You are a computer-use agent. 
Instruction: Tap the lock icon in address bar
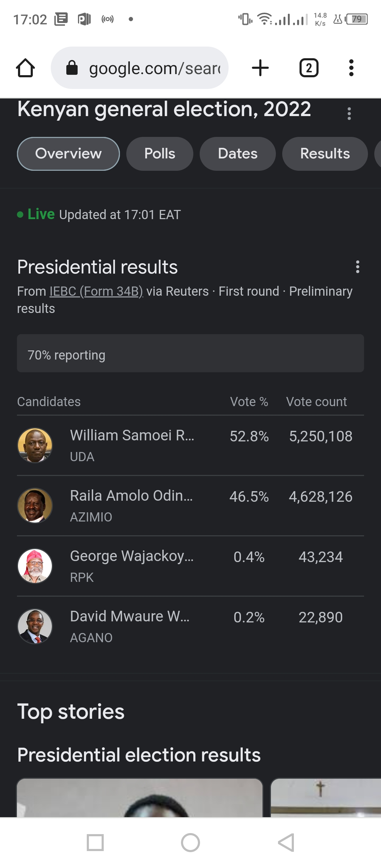point(72,68)
